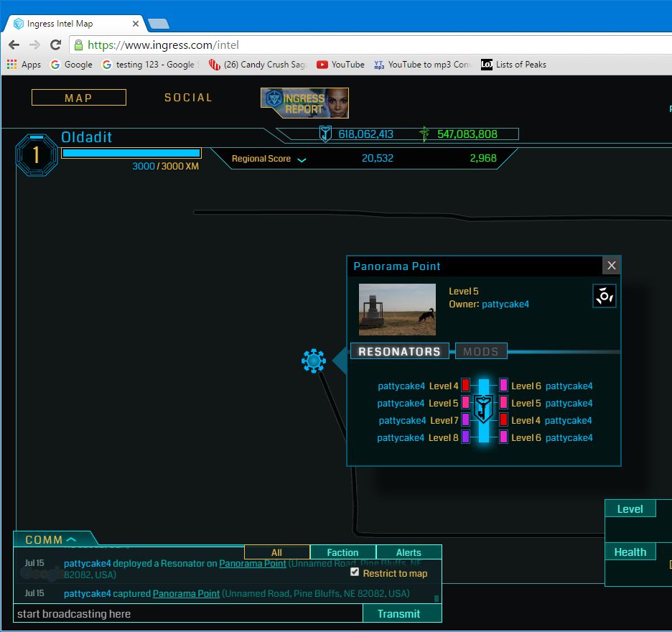The image size is (672, 632).
Task: Click the start broadcasting input field
Action: [188, 613]
